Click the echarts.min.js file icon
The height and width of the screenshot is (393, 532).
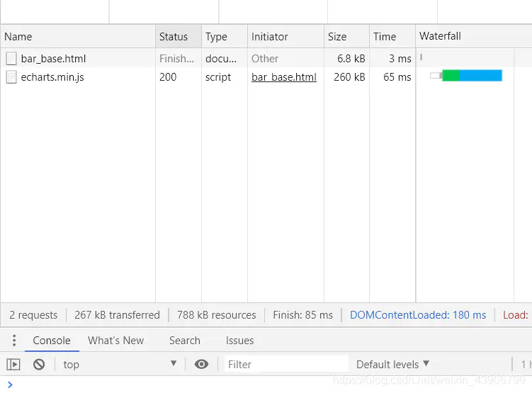tap(11, 77)
